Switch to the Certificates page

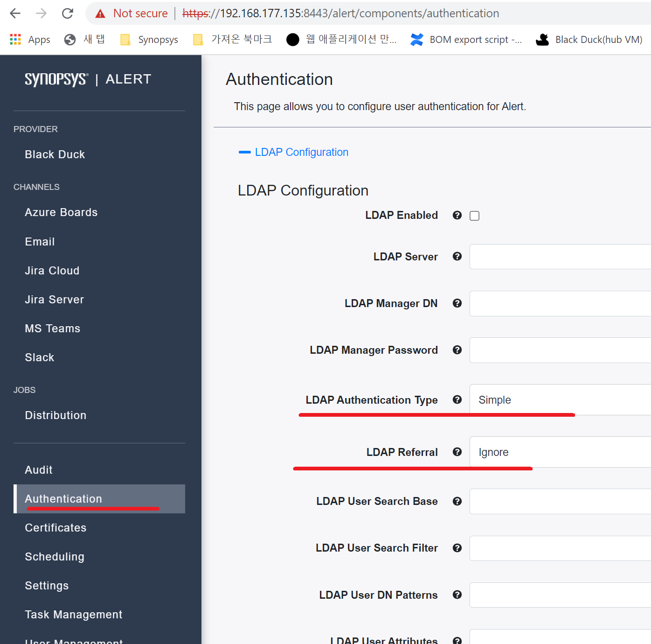coord(55,527)
